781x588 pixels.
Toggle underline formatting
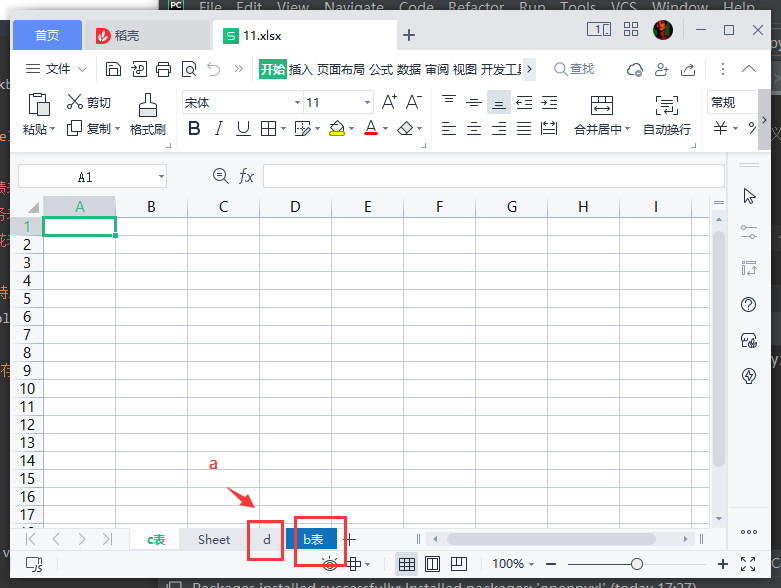[x=243, y=128]
